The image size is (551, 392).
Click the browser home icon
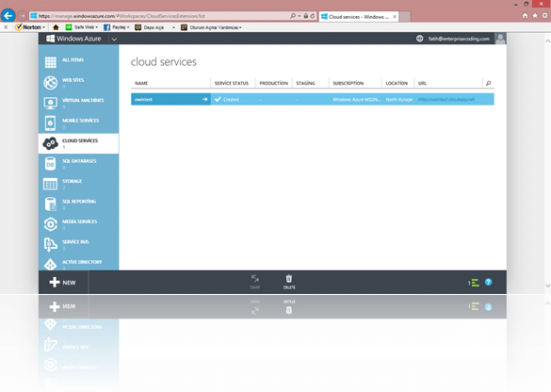(525, 16)
